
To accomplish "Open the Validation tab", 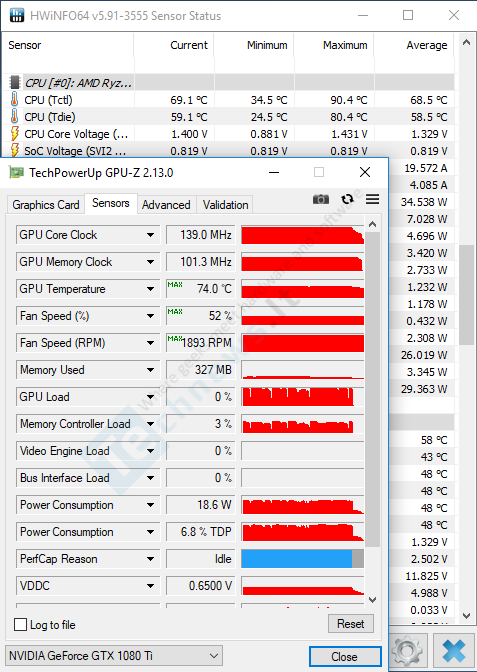I will pyautogui.click(x=225, y=205).
